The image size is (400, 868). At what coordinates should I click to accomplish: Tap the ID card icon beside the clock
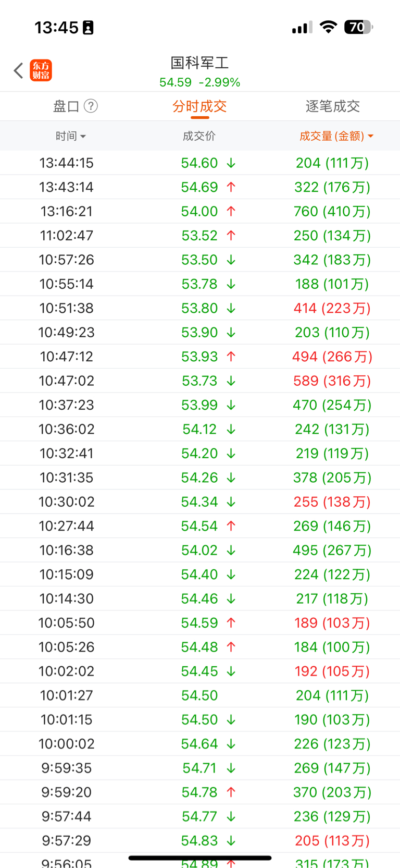pyautogui.click(x=88, y=28)
